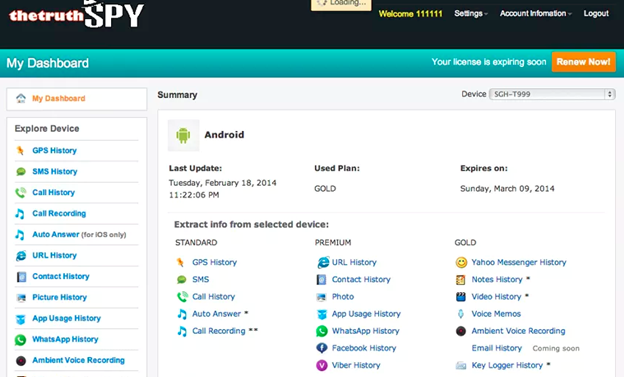Click the Contact History icon under PREMIUM
Screen dimensions: 624x377
pos(322,279)
